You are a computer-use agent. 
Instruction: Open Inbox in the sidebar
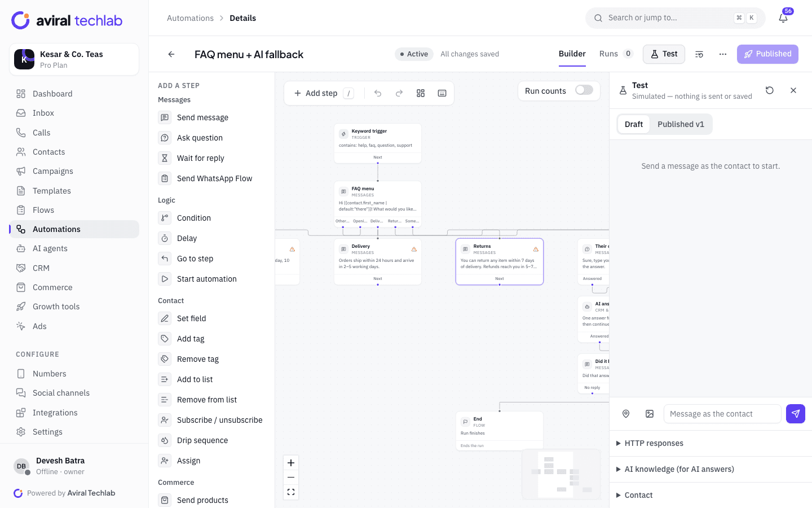point(74,113)
